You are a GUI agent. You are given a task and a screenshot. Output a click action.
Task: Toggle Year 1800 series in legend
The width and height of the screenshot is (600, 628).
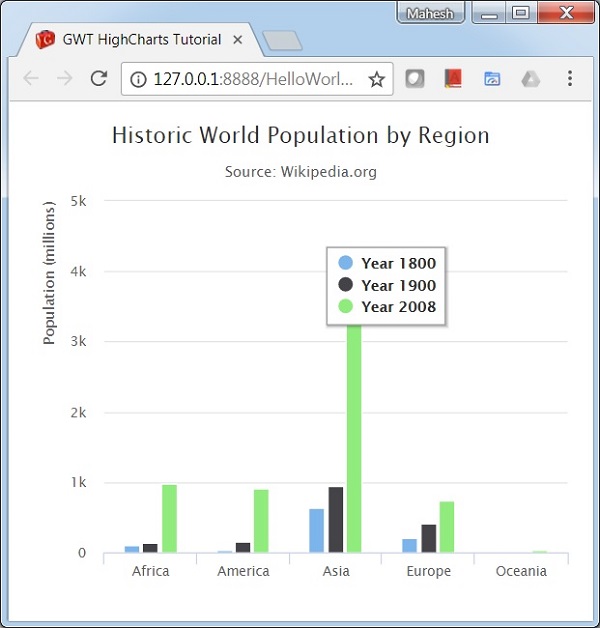[387, 264]
